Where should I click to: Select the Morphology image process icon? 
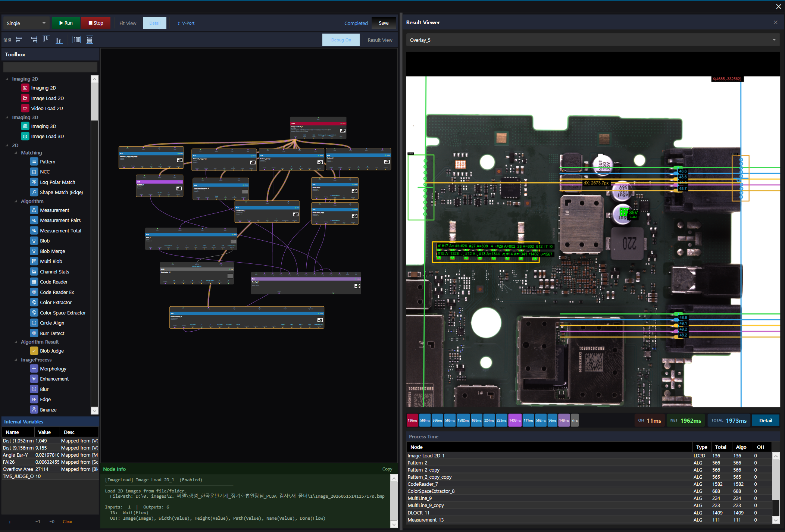tap(34, 369)
